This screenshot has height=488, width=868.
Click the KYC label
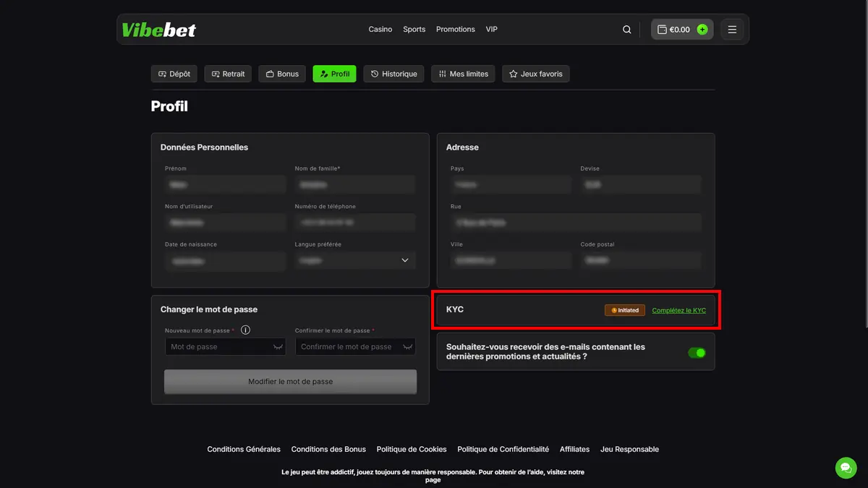tap(455, 309)
